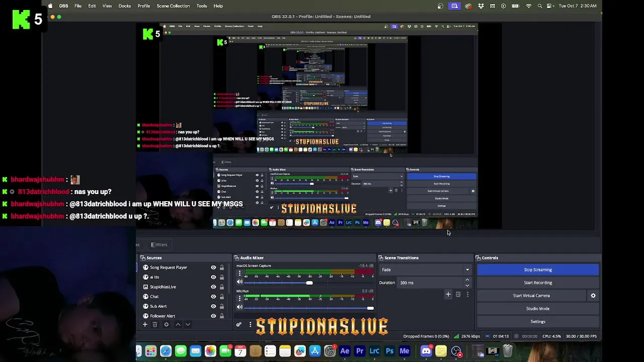Toggle lock on Sub Alert source

pyautogui.click(x=222, y=306)
